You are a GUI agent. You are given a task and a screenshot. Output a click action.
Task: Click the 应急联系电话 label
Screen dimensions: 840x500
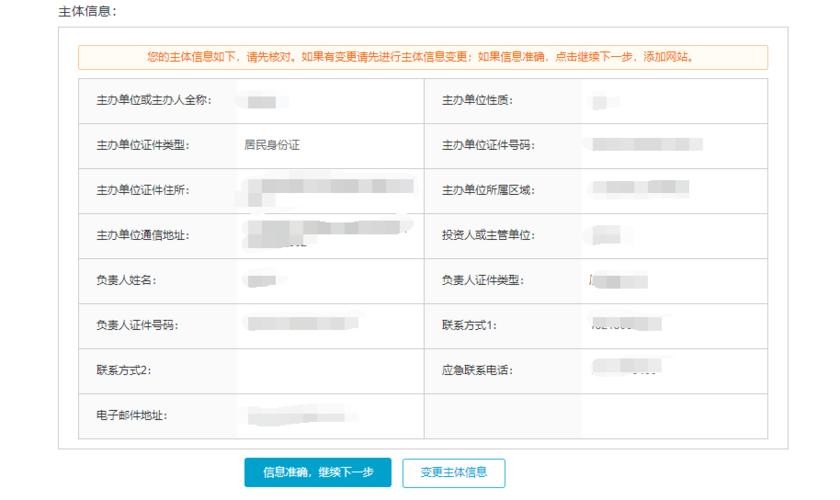coord(477,370)
